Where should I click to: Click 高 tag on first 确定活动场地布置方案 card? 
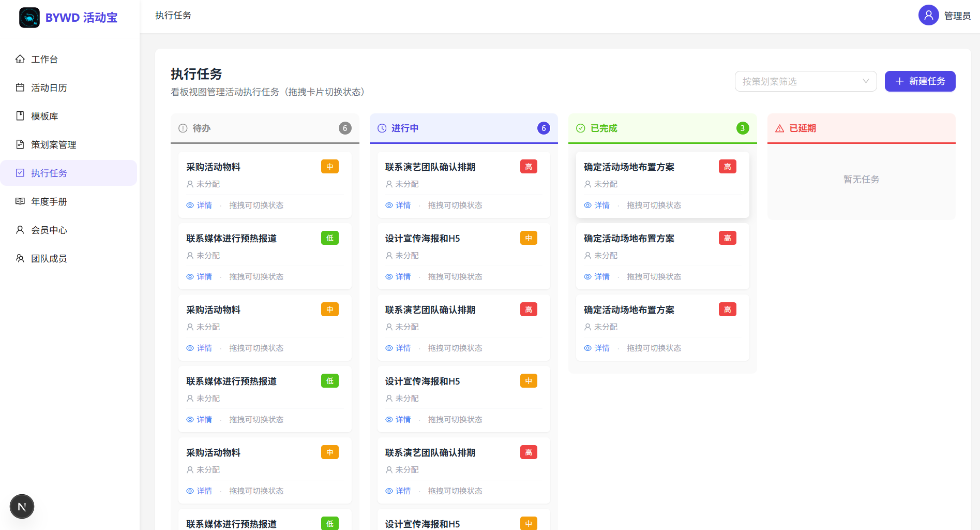728,167
